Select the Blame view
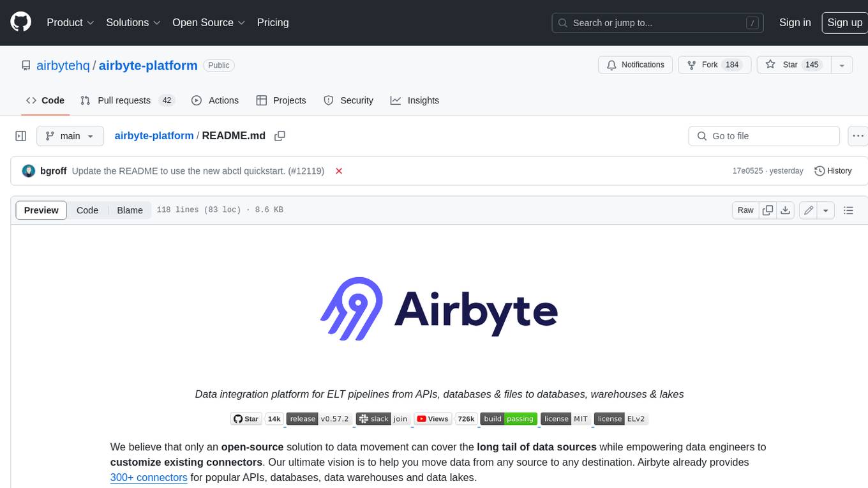868x488 pixels. coord(130,210)
